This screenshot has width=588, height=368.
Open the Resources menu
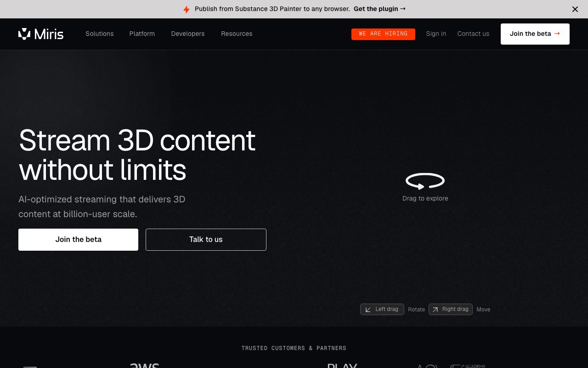click(x=237, y=34)
